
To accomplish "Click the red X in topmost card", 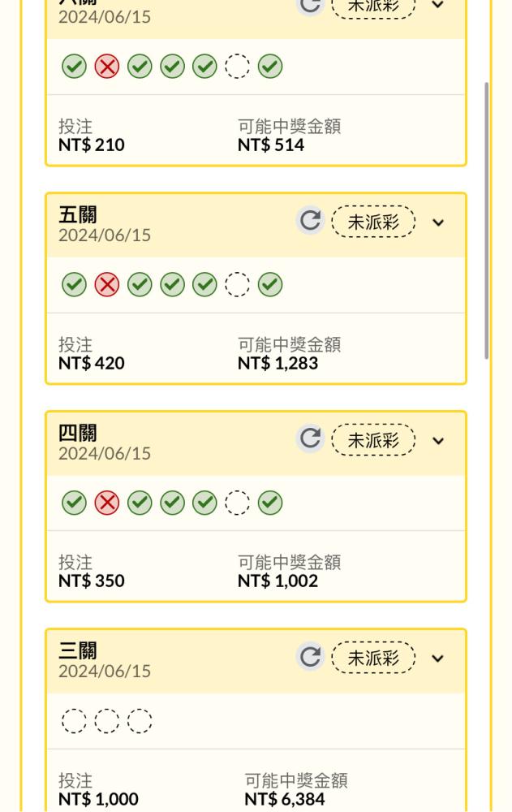I will pos(107,67).
